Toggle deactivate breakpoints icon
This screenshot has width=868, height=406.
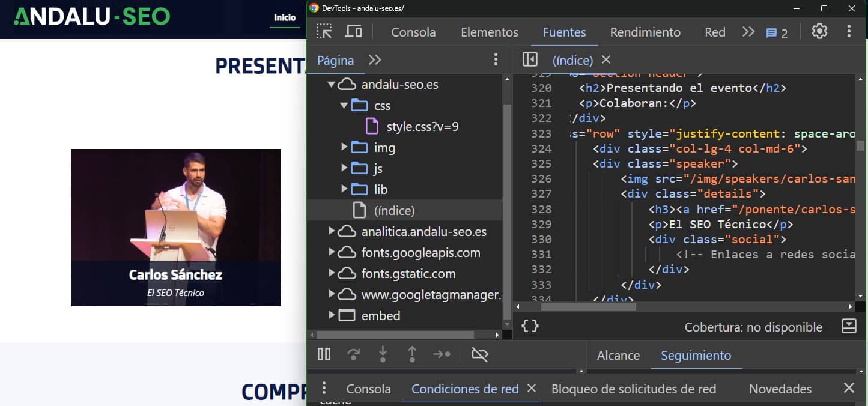(480, 354)
